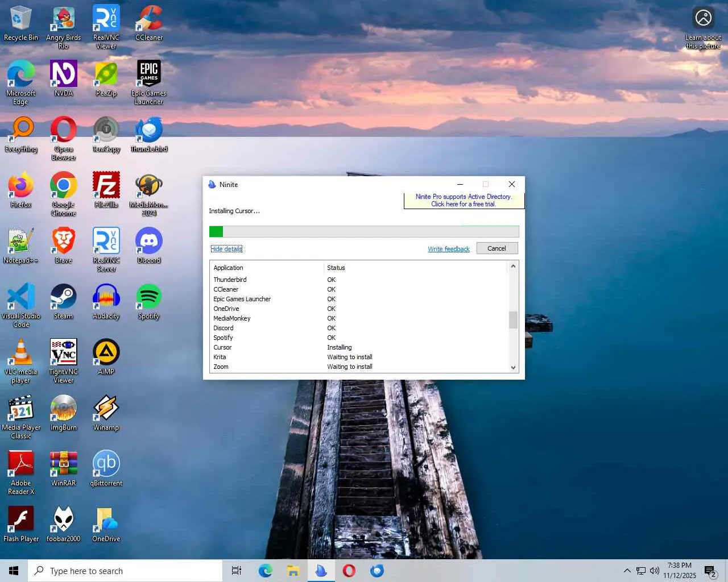Select the Brave browser desktop icon

click(x=64, y=246)
